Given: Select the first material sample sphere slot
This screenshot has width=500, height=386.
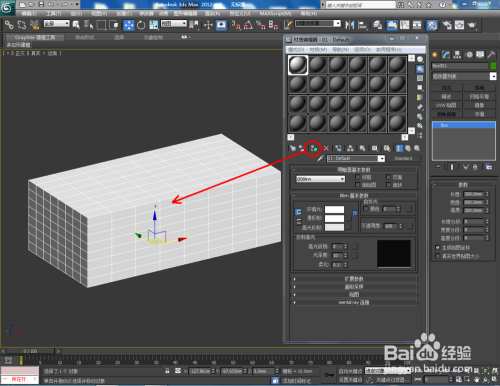Looking at the screenshot, I should (298, 65).
